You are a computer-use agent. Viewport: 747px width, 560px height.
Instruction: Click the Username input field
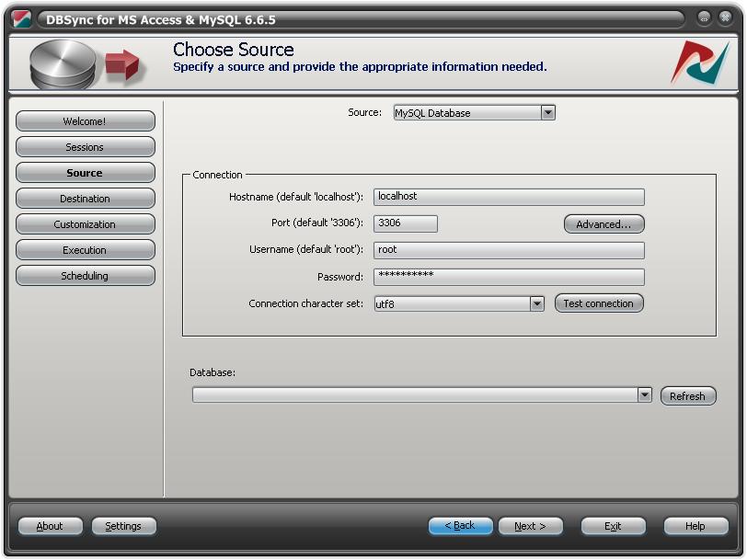pyautogui.click(x=509, y=250)
